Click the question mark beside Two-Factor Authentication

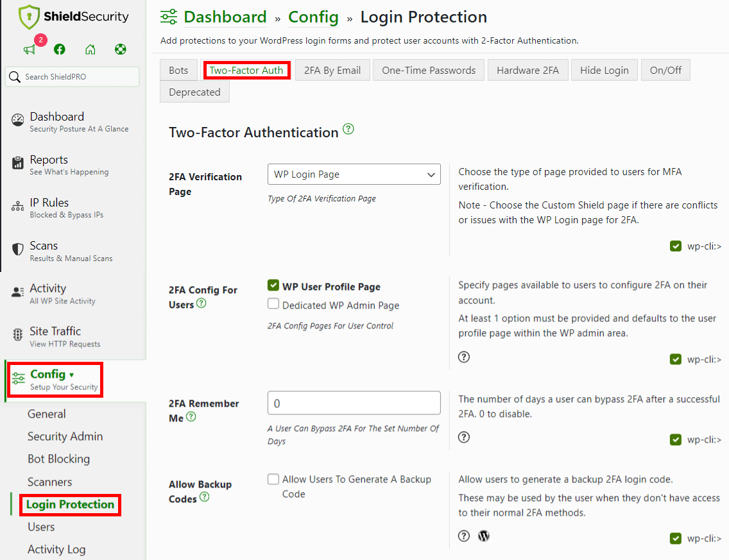[x=348, y=129]
